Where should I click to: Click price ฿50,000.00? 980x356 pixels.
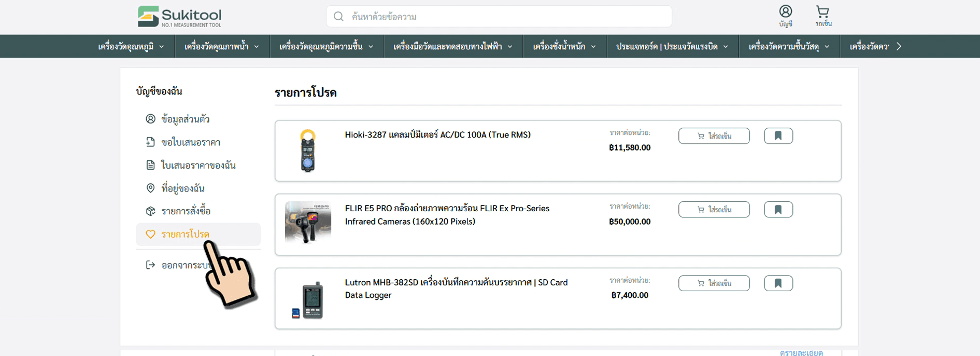pyautogui.click(x=630, y=222)
